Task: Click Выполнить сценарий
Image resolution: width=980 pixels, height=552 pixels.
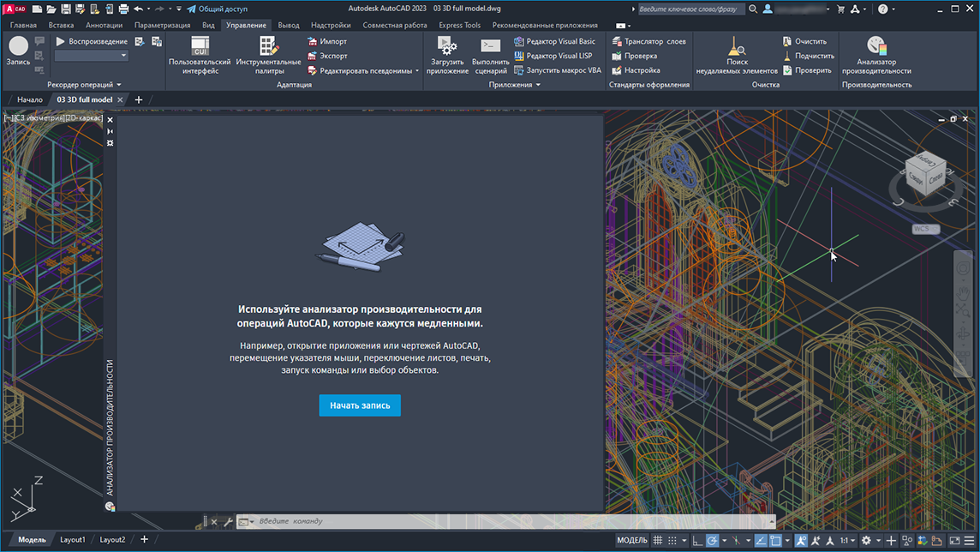Action: [490, 55]
